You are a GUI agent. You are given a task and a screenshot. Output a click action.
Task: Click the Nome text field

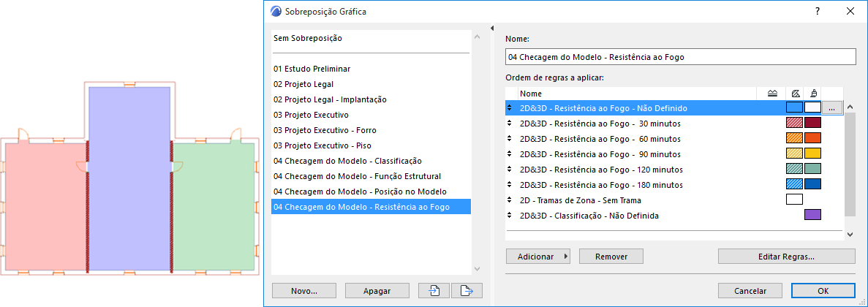[x=680, y=57]
